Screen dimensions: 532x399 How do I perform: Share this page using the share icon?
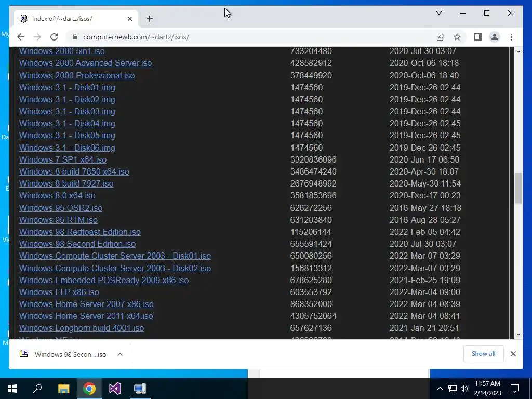[x=441, y=37]
